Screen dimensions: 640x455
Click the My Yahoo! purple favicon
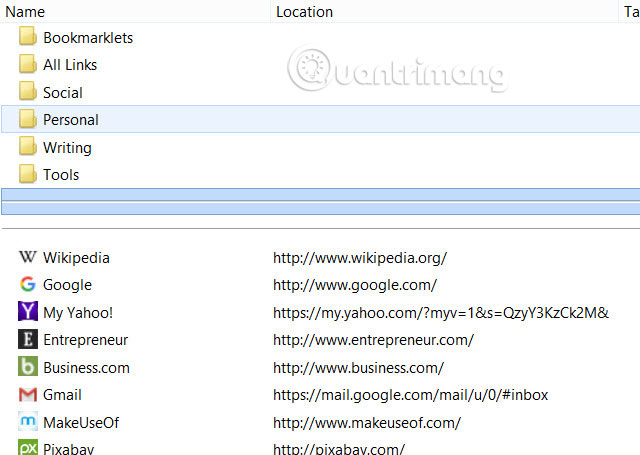click(28, 311)
